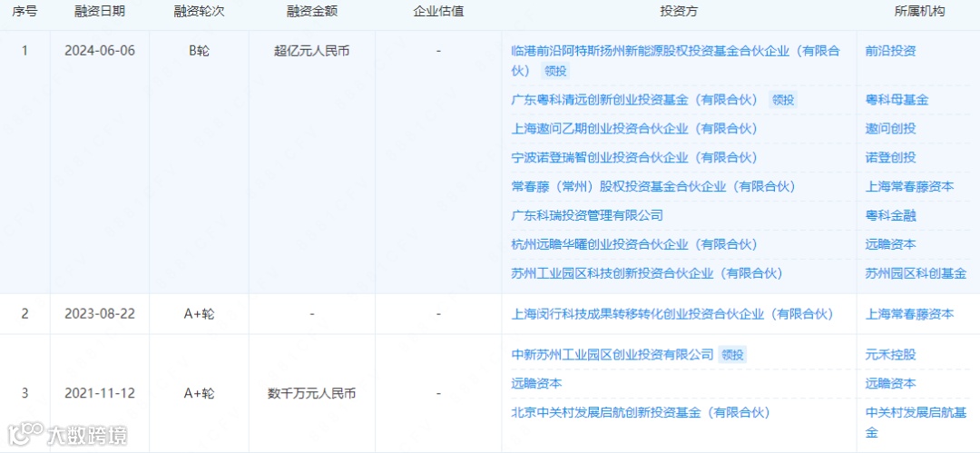Open 中新苏州工业园区创业投资有限公司 link
Screen dimensions: 980x453
[x=612, y=355]
